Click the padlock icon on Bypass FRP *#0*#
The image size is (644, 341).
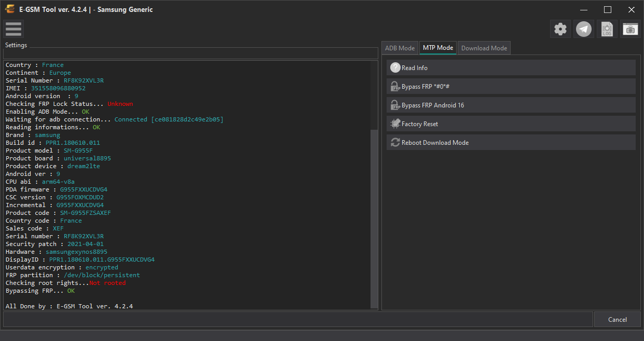395,86
